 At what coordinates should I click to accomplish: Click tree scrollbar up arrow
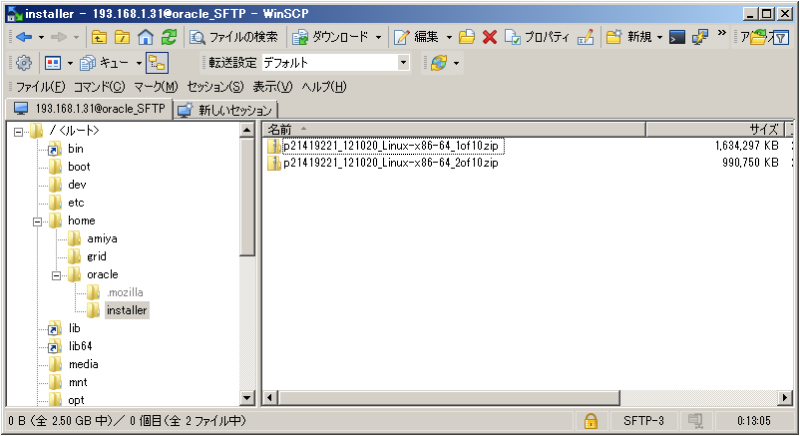tap(247, 130)
